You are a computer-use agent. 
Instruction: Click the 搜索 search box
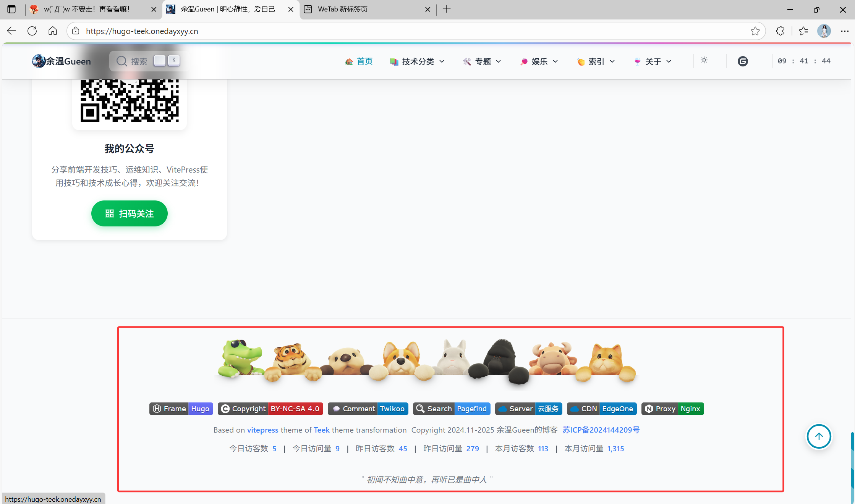[138, 61]
